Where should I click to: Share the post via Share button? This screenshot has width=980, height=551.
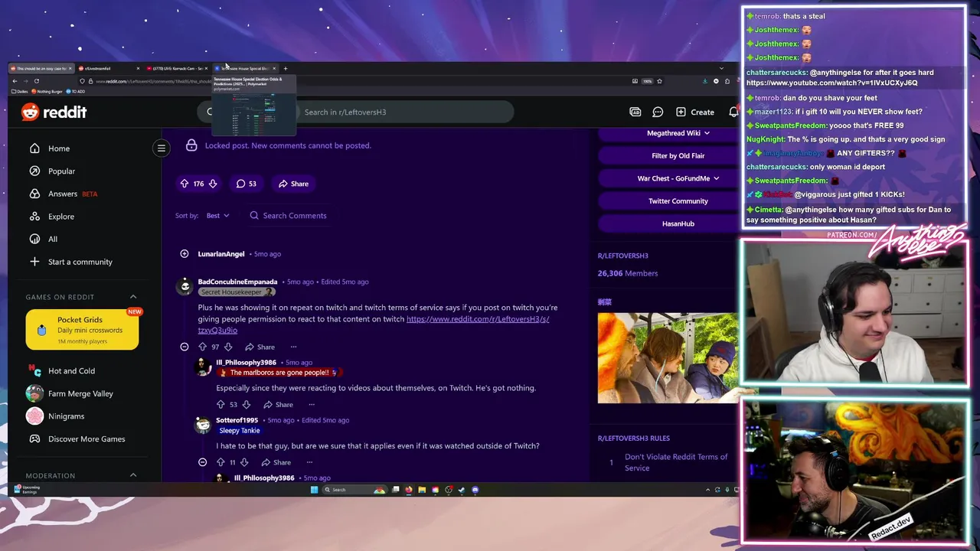pyautogui.click(x=293, y=184)
